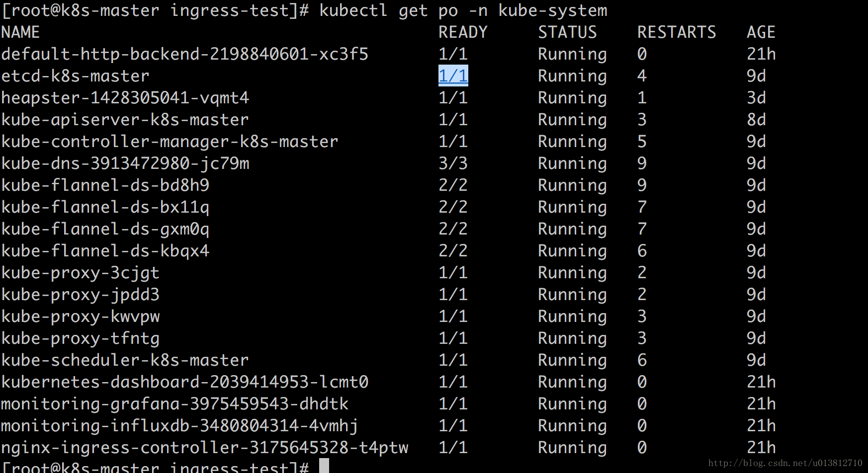Image resolution: width=868 pixels, height=473 pixels.
Task: Click the READY column header
Action: coord(463,32)
